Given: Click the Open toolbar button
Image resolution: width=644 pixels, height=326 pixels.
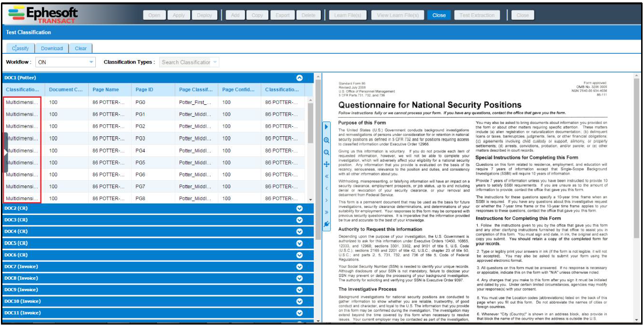Looking at the screenshot, I should point(154,15).
